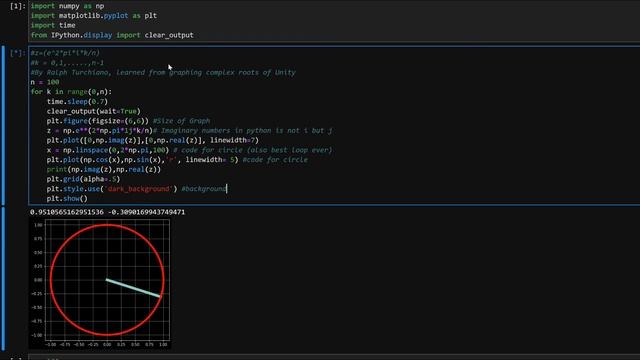Click the 'n = 100' code line
The image size is (640, 360).
[45, 82]
